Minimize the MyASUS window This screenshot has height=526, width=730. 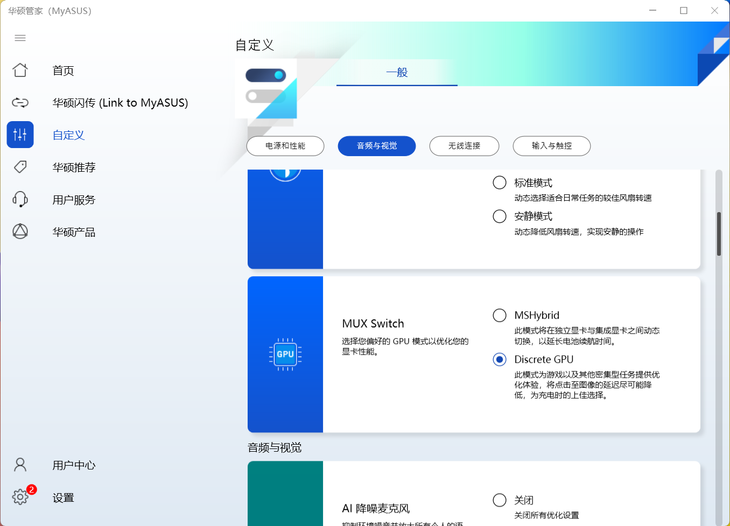click(653, 10)
